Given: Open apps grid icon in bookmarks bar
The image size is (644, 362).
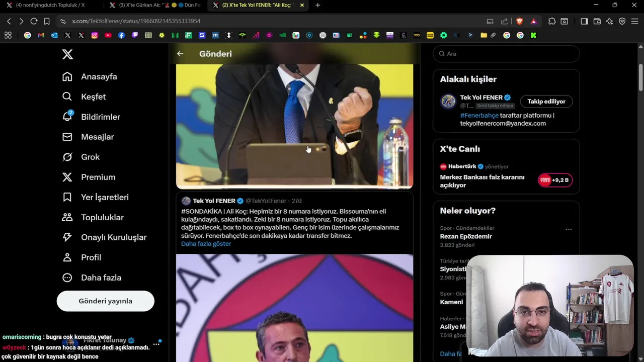Looking at the screenshot, I should [8, 35].
